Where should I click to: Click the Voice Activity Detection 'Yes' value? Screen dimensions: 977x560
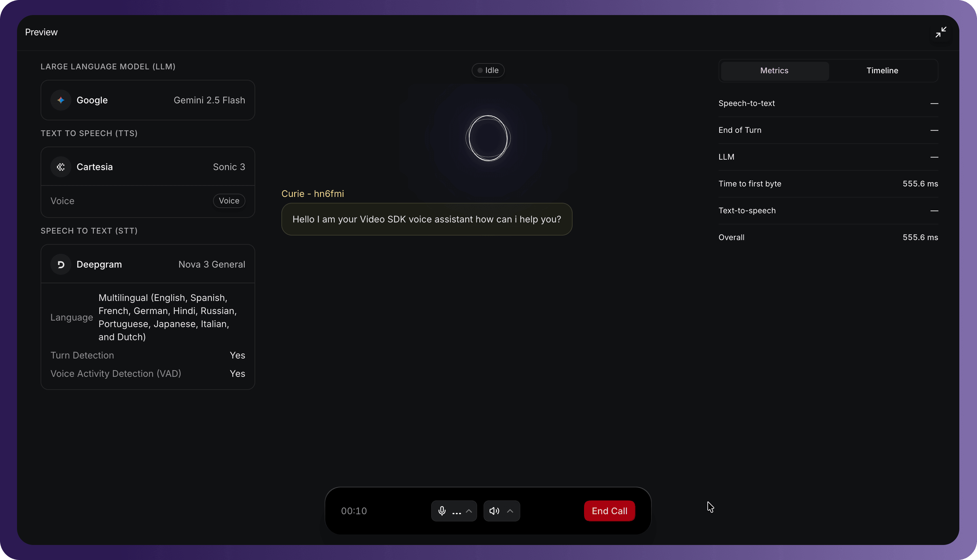pos(237,374)
